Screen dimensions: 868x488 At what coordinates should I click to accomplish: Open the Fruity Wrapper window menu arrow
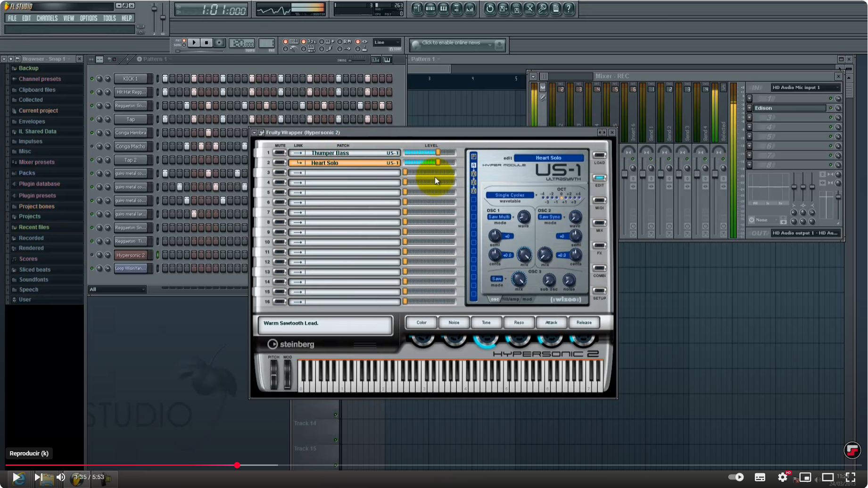point(255,133)
